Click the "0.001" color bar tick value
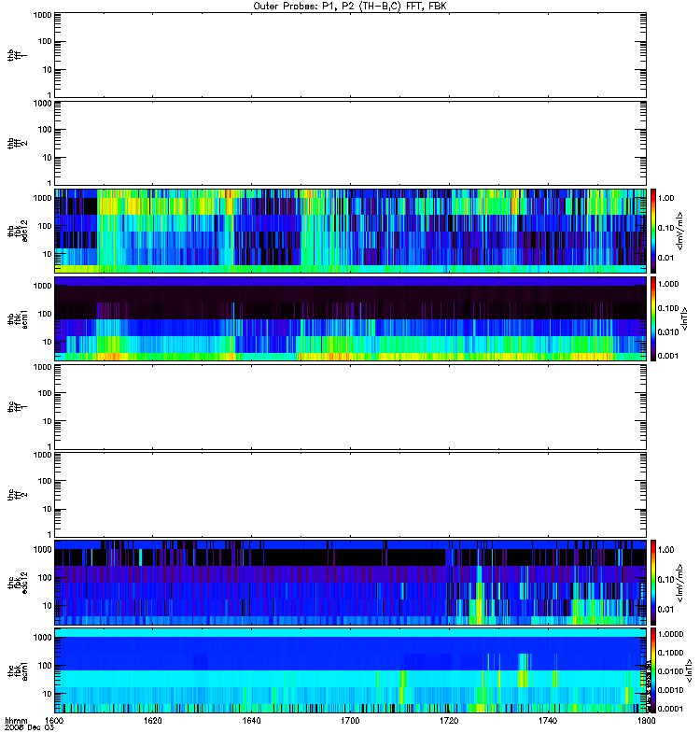 click(668, 356)
